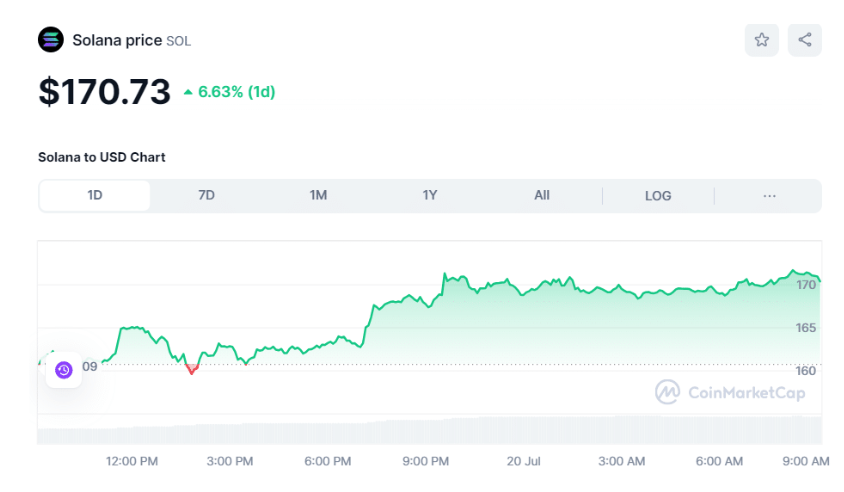844x492 pixels.
Task: Click the red dip marker on chart
Action: point(192,369)
